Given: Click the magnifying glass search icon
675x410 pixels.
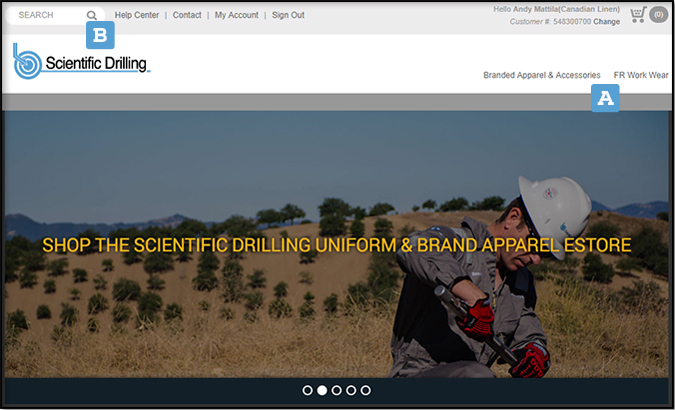Looking at the screenshot, I should click(92, 16).
